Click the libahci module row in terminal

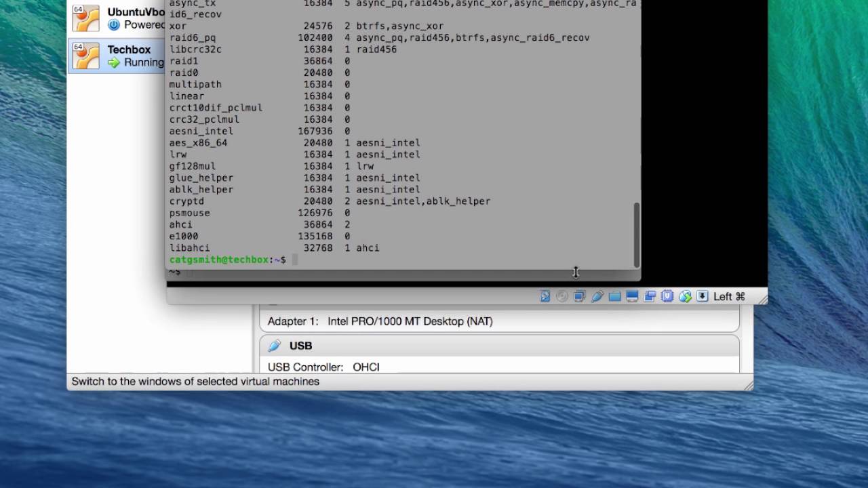pos(275,248)
